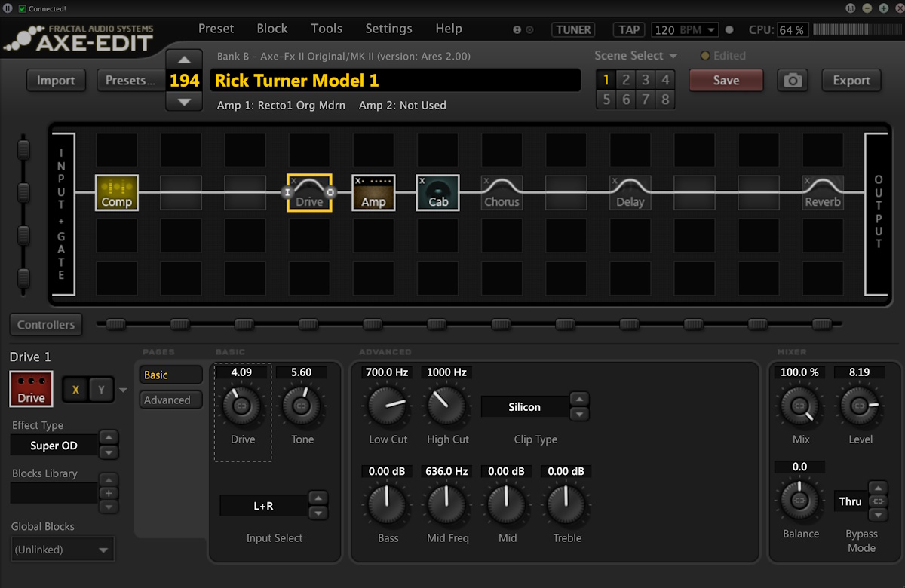The height and width of the screenshot is (588, 905).
Task: Select the Chorus block in the grid
Action: click(502, 192)
